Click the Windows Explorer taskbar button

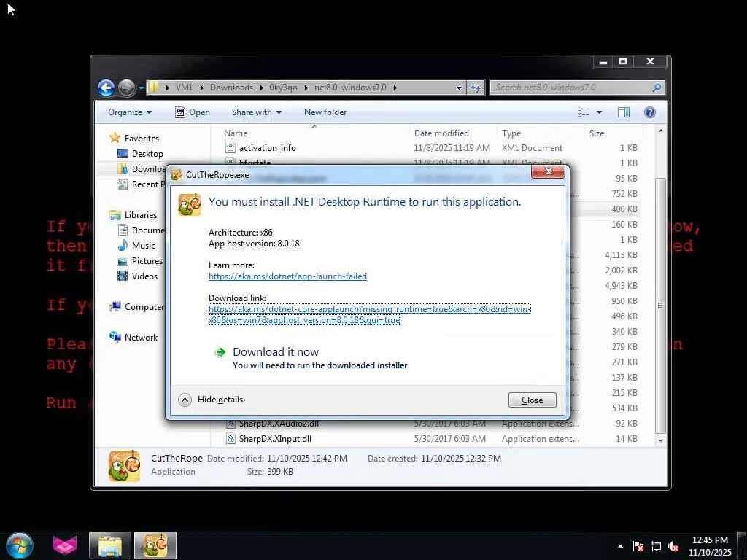109,545
